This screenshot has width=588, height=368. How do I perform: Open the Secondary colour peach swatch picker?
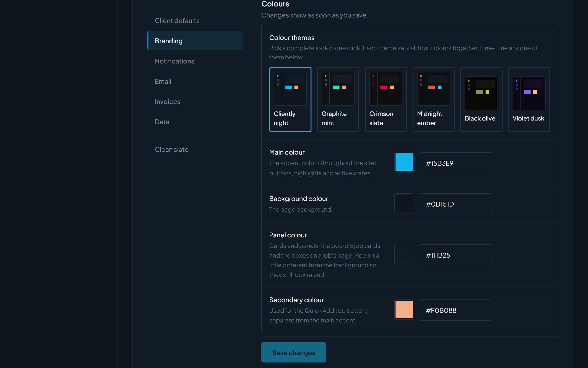(404, 309)
